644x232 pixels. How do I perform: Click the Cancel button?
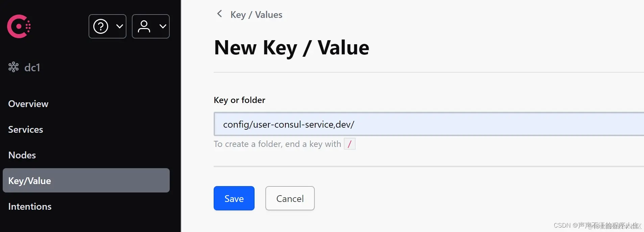click(x=290, y=198)
